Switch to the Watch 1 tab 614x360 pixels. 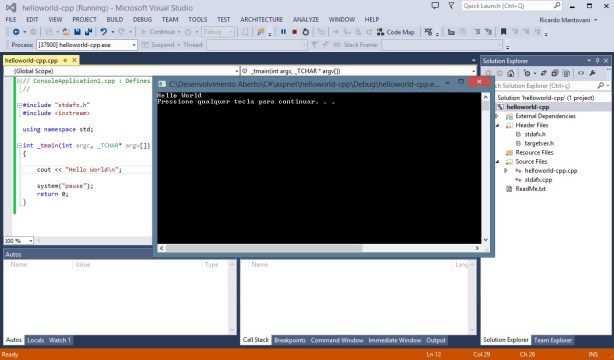pyautogui.click(x=60, y=340)
